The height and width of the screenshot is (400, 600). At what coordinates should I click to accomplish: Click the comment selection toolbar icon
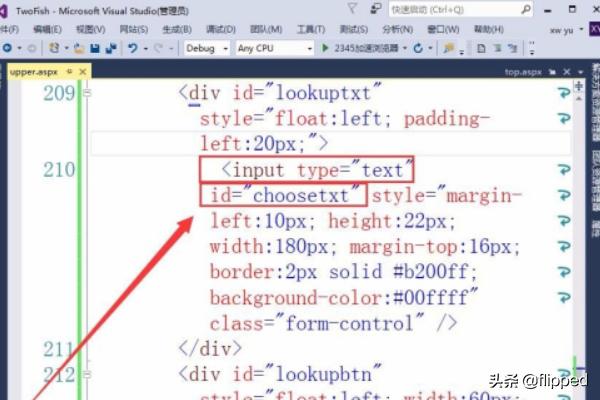(512, 48)
